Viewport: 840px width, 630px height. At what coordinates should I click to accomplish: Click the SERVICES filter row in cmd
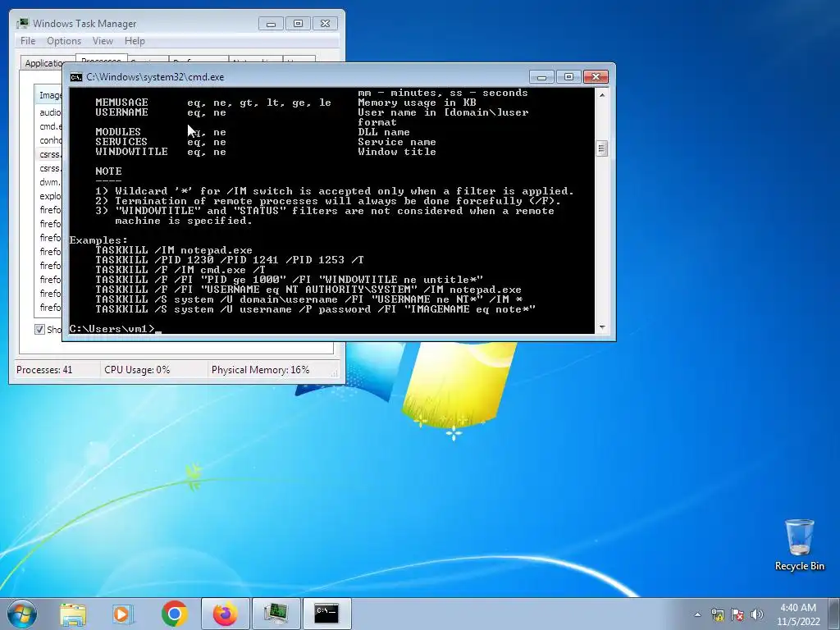pyautogui.click(x=266, y=142)
